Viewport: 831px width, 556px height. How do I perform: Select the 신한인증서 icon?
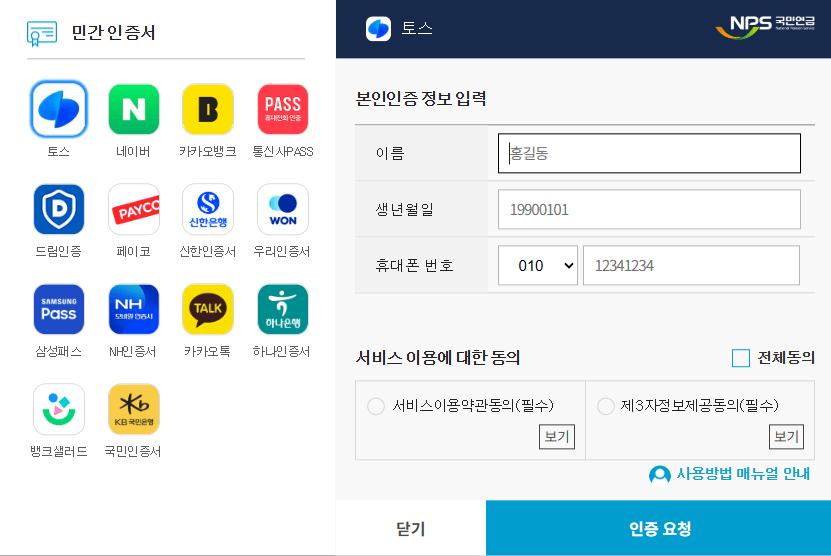(x=208, y=209)
